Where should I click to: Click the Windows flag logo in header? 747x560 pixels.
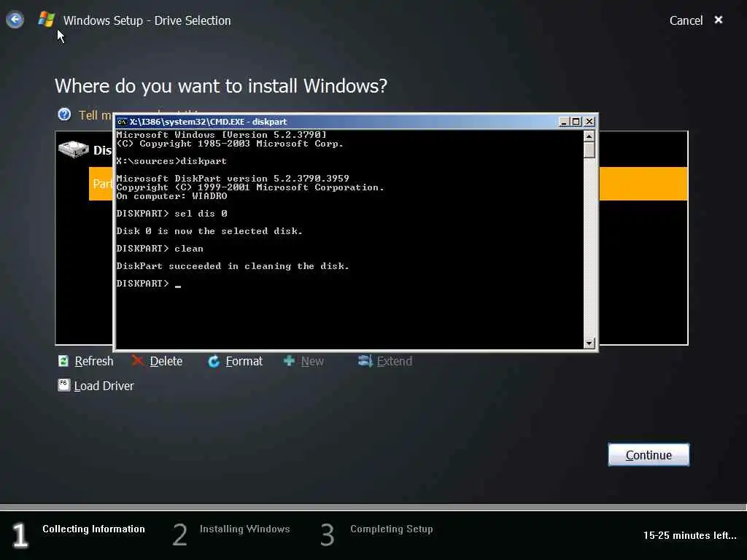(x=46, y=20)
